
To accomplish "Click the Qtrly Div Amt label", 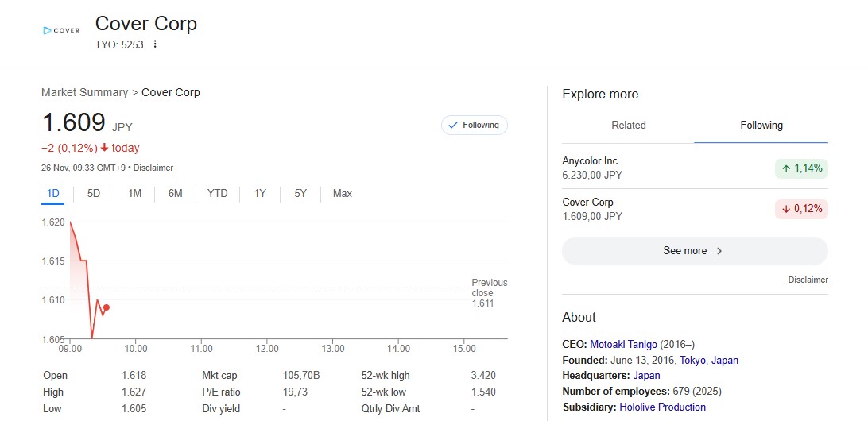I will (x=390, y=409).
